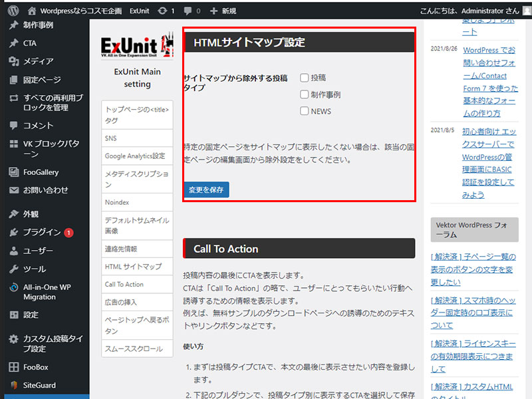Open the updates icon in admin bar
The width and height of the screenshot is (532, 399).
[x=163, y=11]
